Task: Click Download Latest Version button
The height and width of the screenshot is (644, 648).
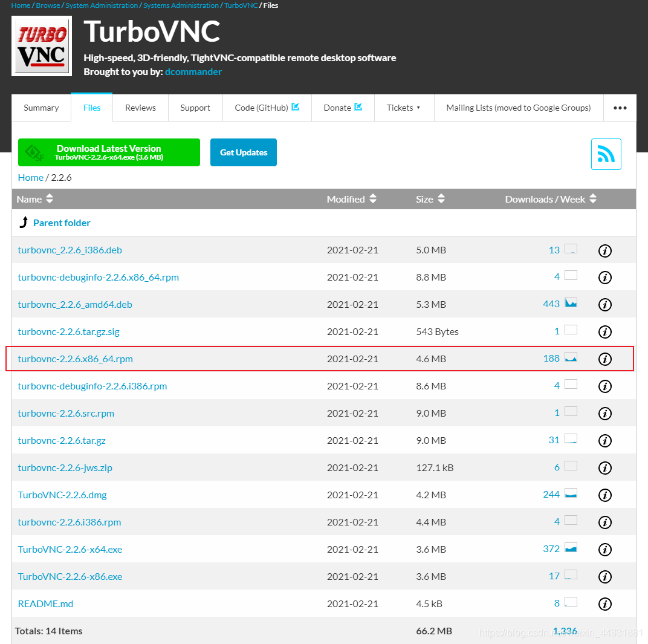Action: tap(109, 152)
